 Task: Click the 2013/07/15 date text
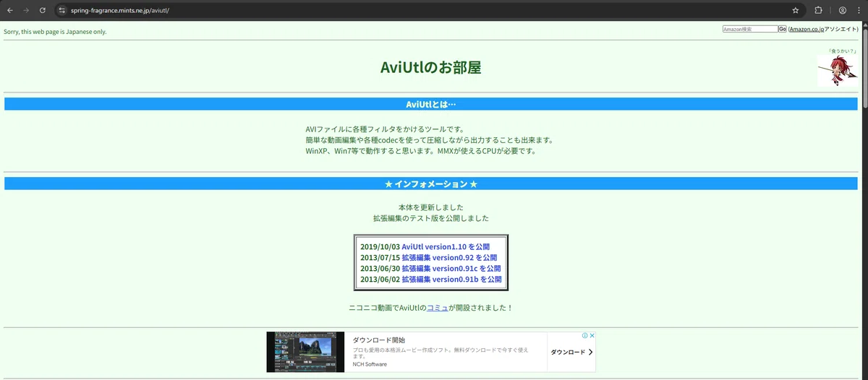(x=380, y=257)
